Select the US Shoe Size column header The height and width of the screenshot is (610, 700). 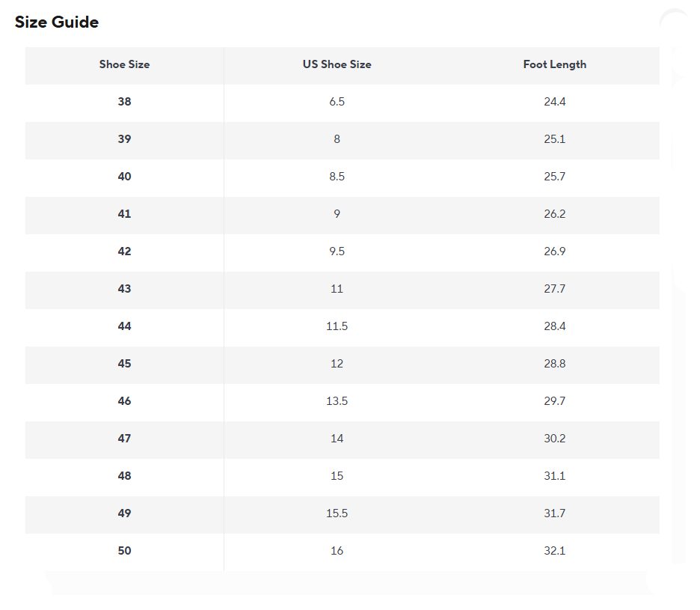click(337, 64)
